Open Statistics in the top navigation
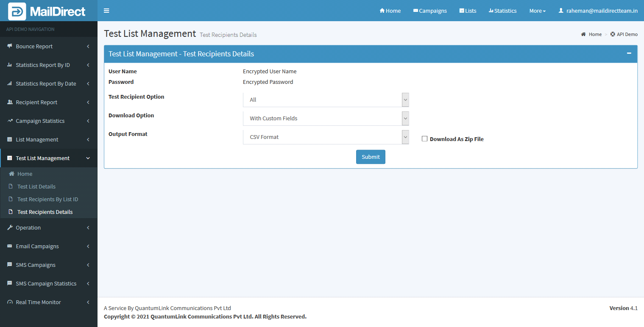 click(x=502, y=11)
